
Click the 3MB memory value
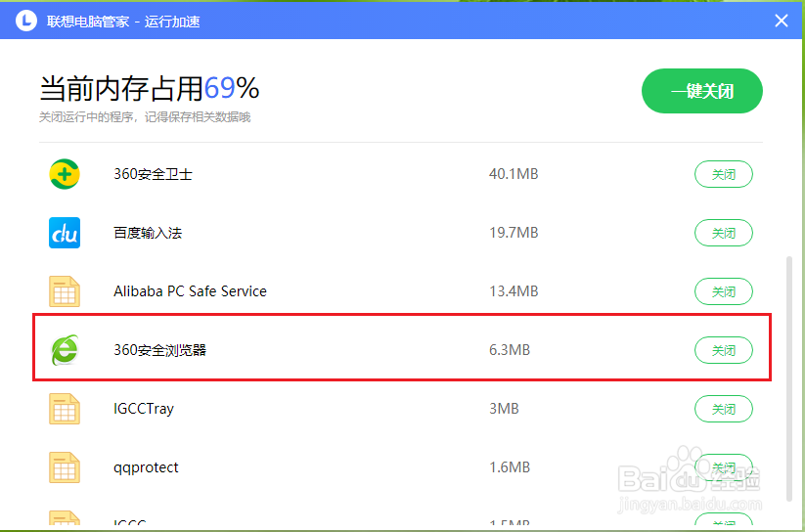click(x=504, y=409)
